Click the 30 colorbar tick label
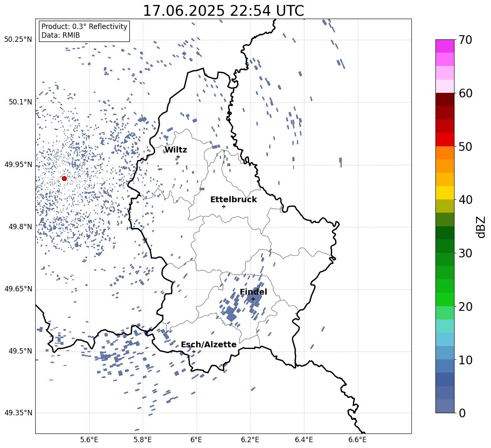491x448 pixels. (466, 253)
